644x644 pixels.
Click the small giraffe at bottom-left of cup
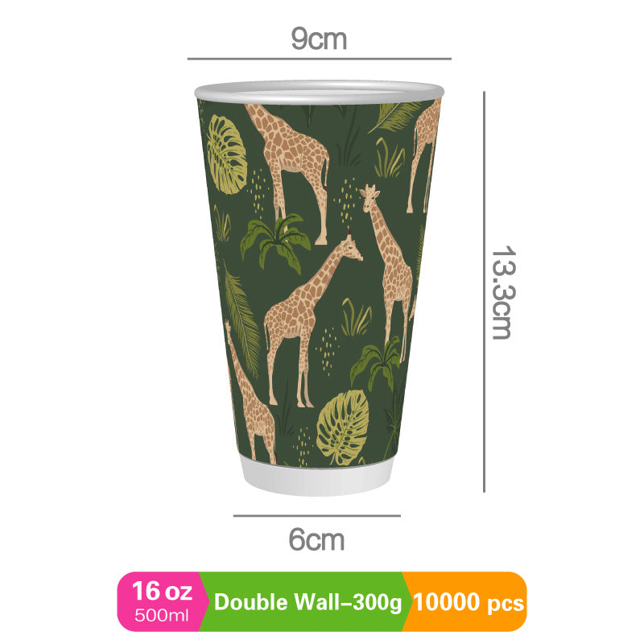tap(250, 394)
